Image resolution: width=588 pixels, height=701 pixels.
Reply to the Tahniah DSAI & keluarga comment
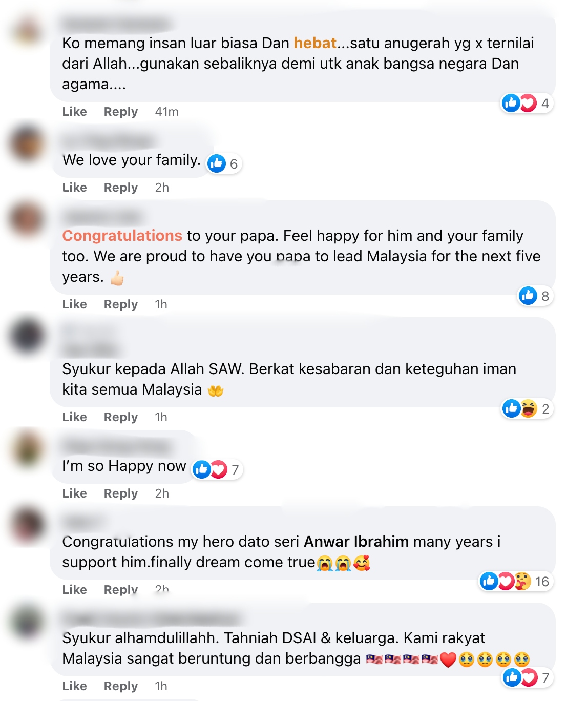(121, 686)
